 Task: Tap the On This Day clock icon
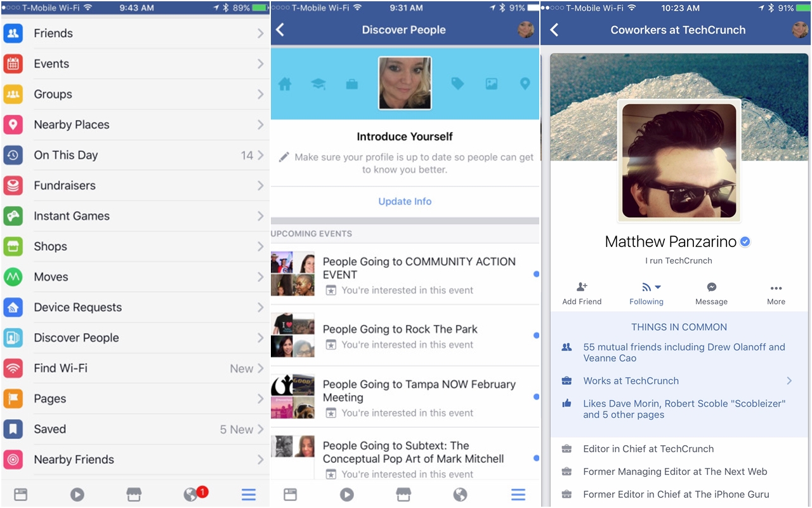tap(13, 155)
